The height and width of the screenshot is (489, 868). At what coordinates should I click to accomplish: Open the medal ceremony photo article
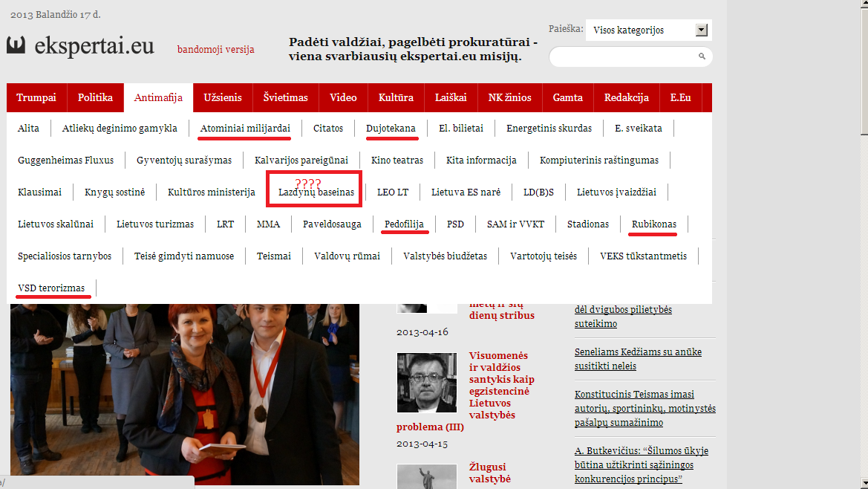tap(185, 395)
